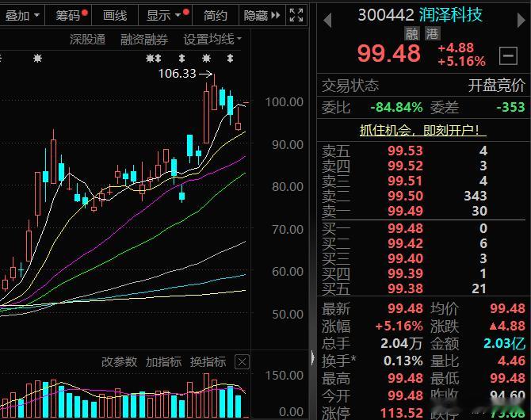531x420 pixels.
Task: Click 改参数 to edit indicator parameters
Action: pos(119,361)
